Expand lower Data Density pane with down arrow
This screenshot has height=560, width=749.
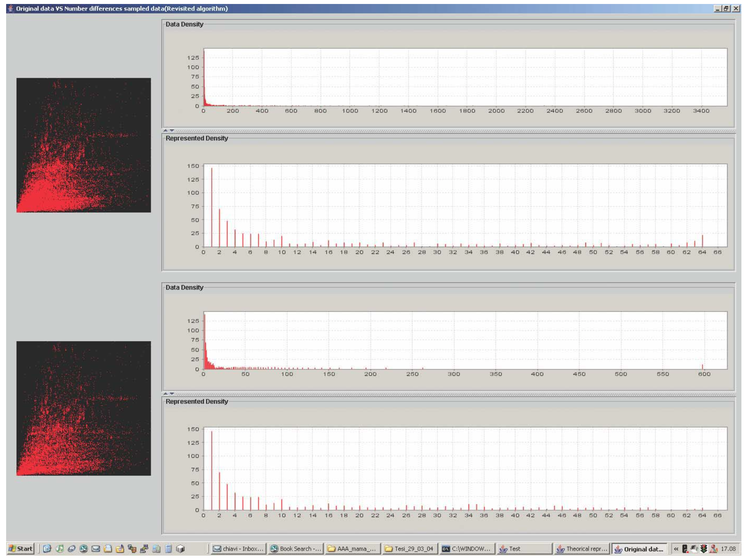(172, 393)
